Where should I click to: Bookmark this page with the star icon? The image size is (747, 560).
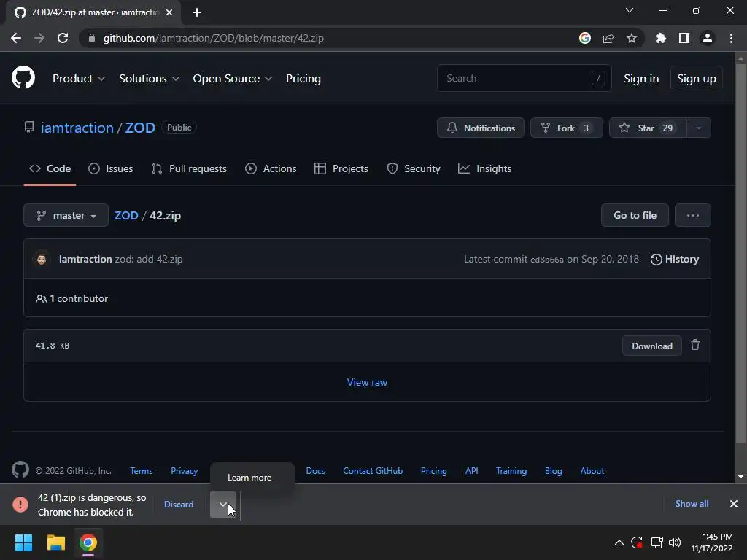[x=632, y=38]
